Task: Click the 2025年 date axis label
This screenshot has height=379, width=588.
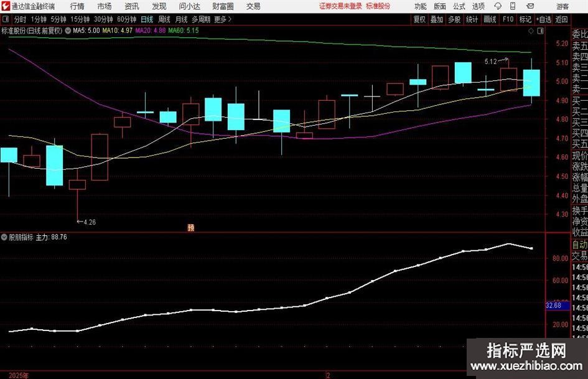Action: point(19,375)
